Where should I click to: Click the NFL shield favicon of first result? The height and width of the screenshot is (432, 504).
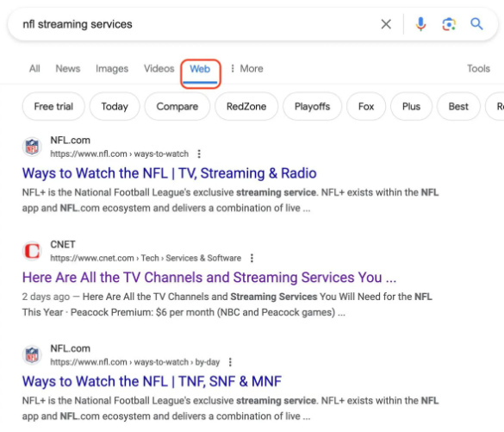pos(32,147)
